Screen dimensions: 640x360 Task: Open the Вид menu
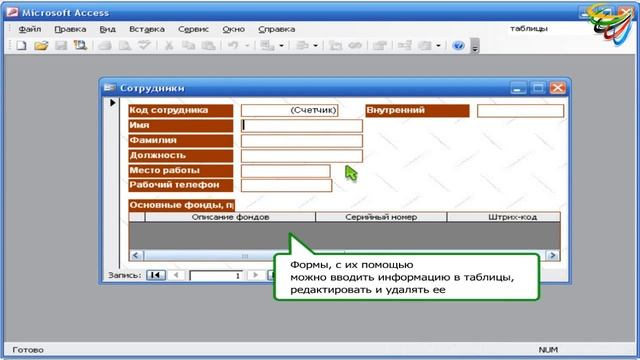pos(107,29)
